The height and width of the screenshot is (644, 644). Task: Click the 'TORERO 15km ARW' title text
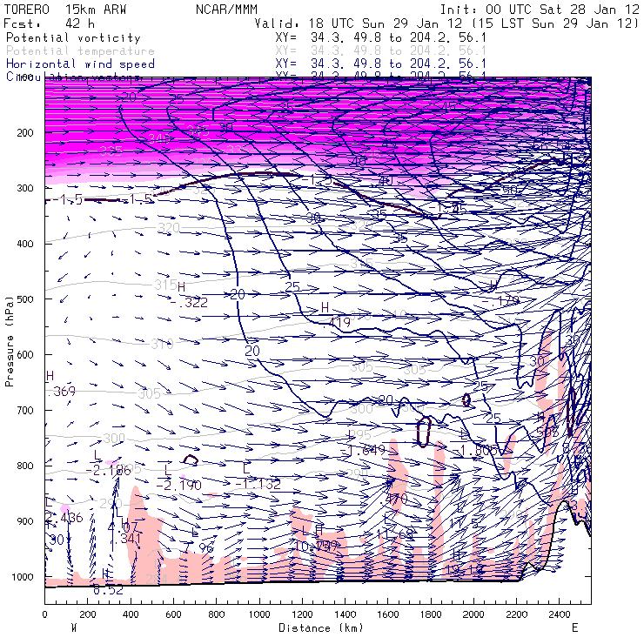pos(65,10)
